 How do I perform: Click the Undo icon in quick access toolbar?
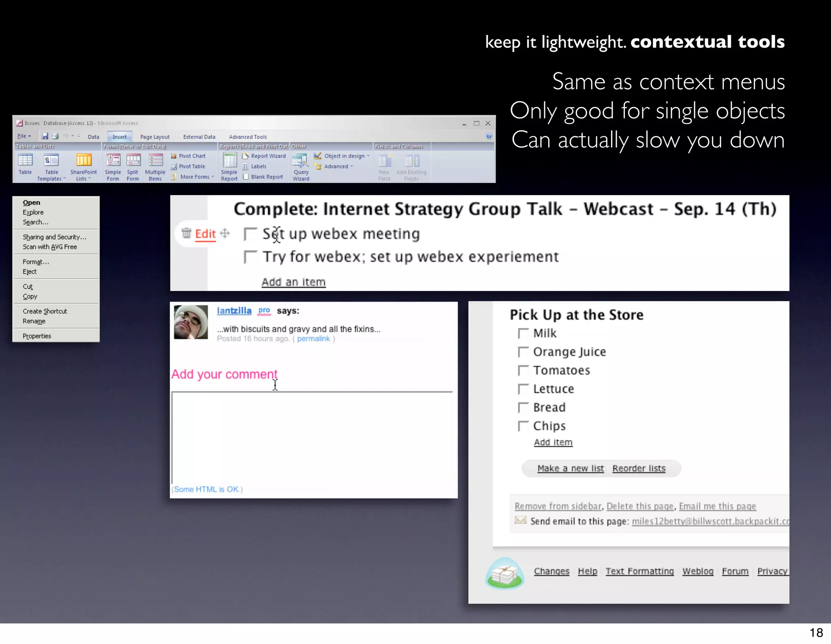pos(65,136)
